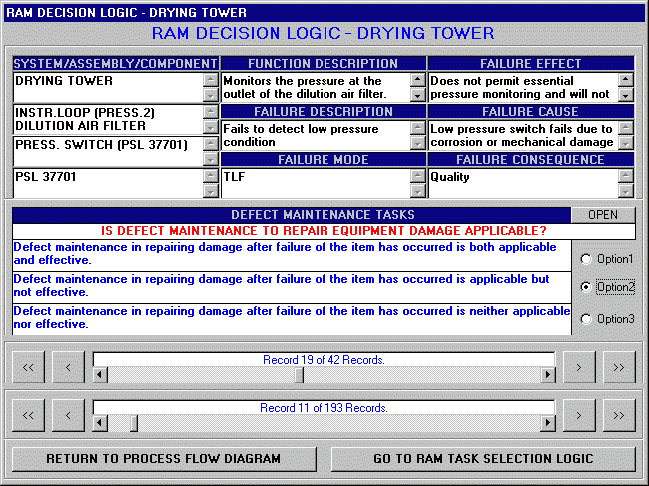Click 'both applicable and effective' statement

coord(292,254)
